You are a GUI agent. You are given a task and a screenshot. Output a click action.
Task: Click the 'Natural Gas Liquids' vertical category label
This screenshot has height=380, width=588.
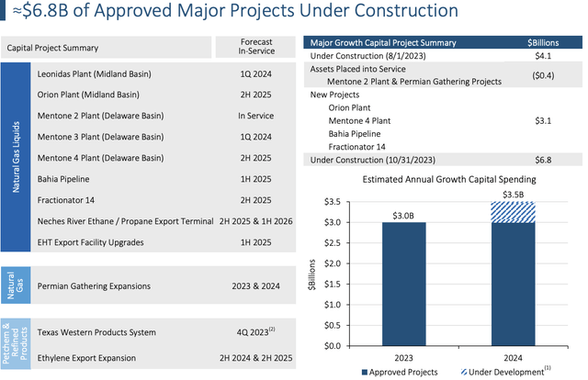[x=16, y=157]
